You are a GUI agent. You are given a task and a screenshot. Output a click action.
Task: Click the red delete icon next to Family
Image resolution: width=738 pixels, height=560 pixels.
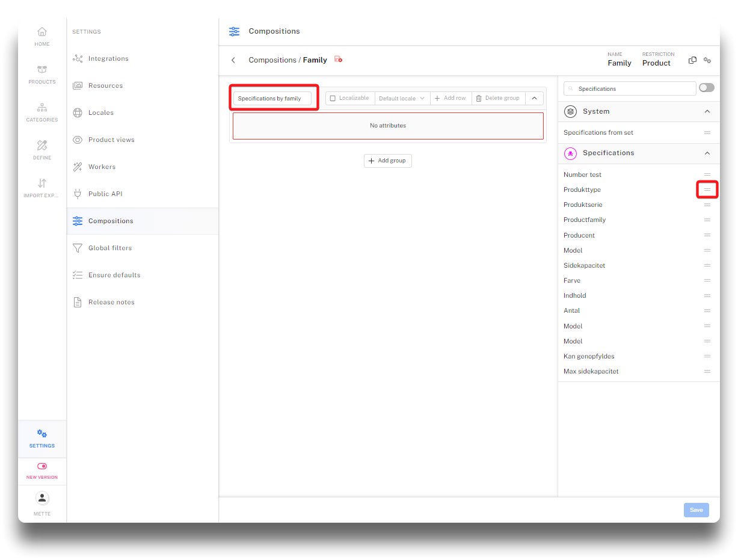339,60
